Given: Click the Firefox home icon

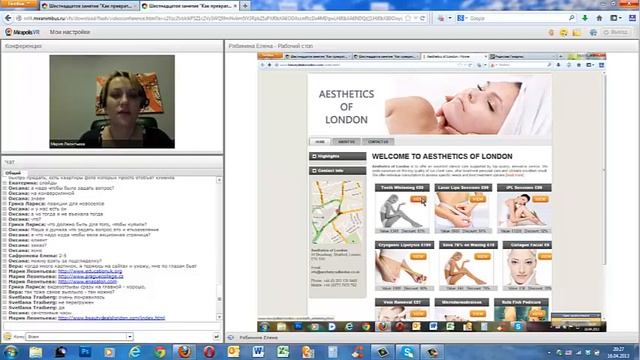Looking at the screenshot, I should pos(599,18).
